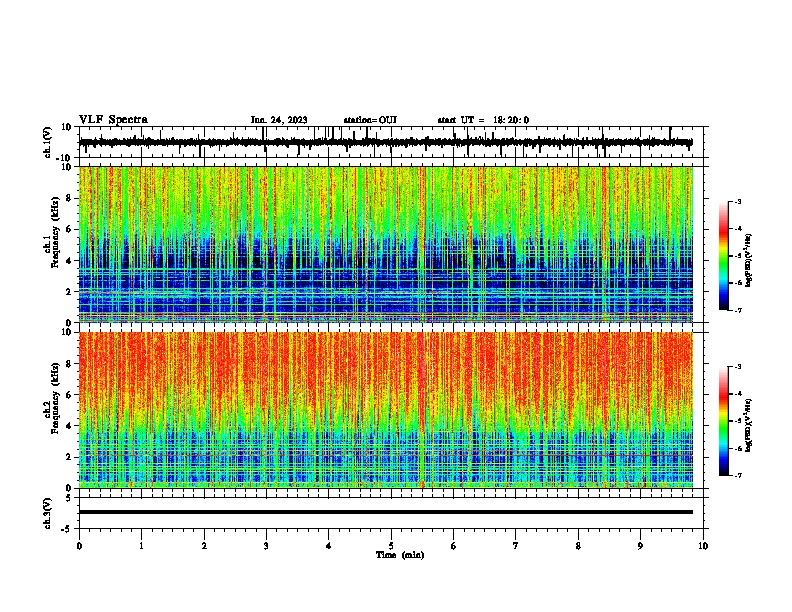
Task: Click time axis tick label '0'
Action: [79, 546]
